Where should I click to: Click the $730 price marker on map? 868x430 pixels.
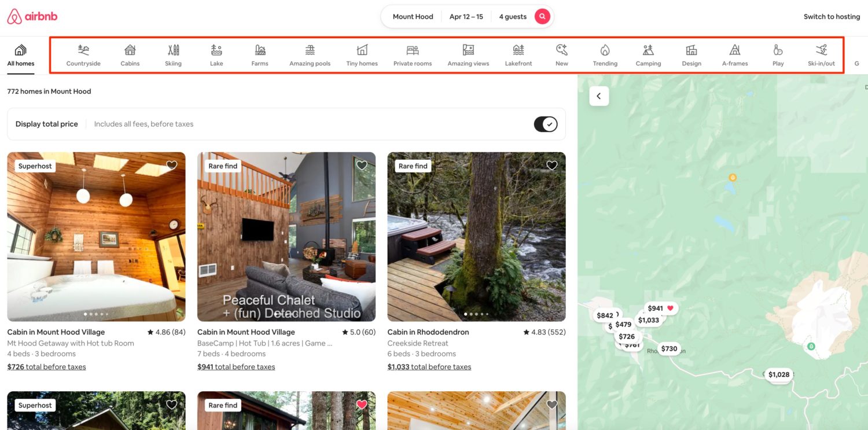[x=669, y=348]
